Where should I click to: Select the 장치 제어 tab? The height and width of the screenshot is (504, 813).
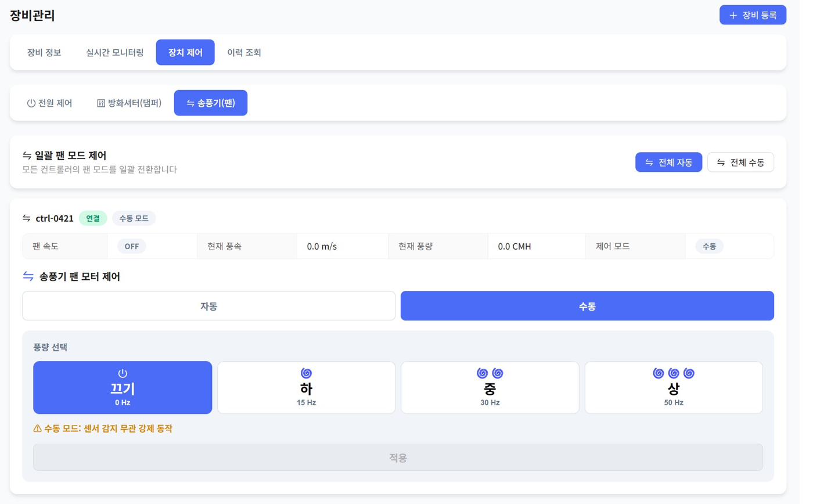point(185,52)
